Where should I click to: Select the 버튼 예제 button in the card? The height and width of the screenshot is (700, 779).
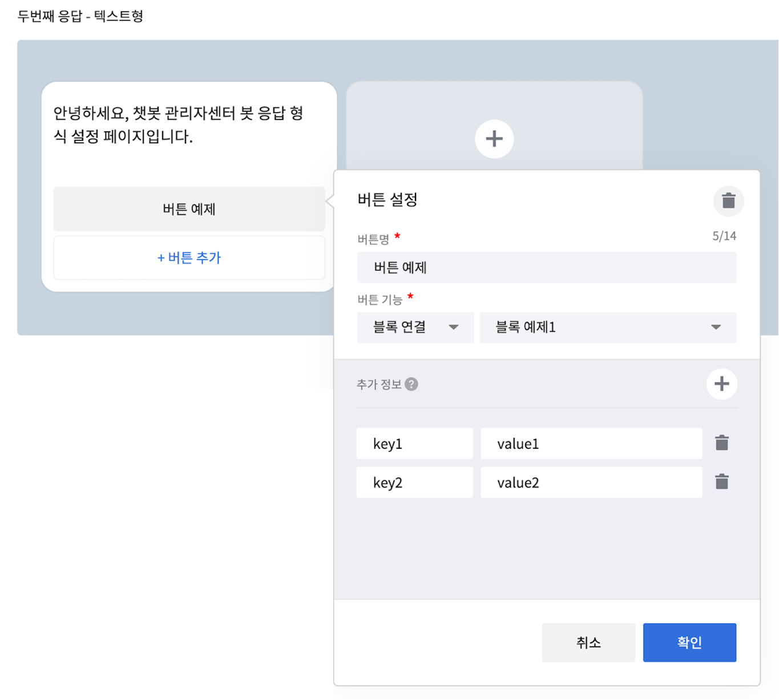tap(189, 209)
